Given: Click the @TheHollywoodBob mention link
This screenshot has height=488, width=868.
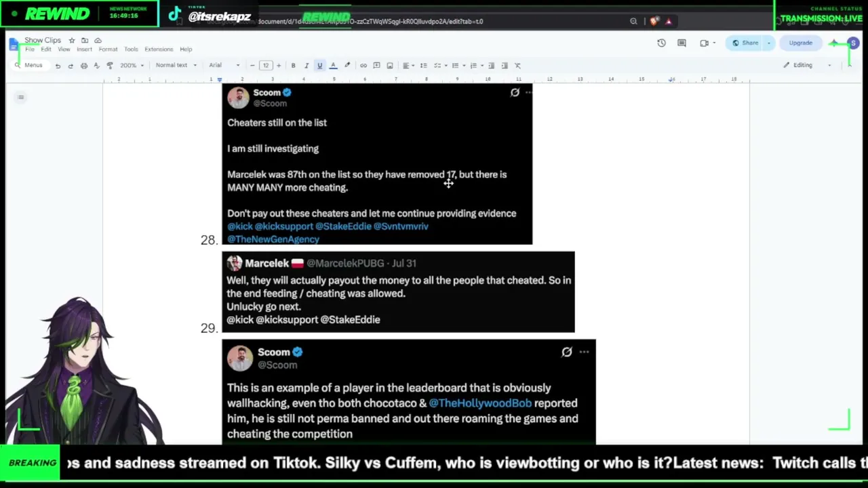Looking at the screenshot, I should coord(480,403).
